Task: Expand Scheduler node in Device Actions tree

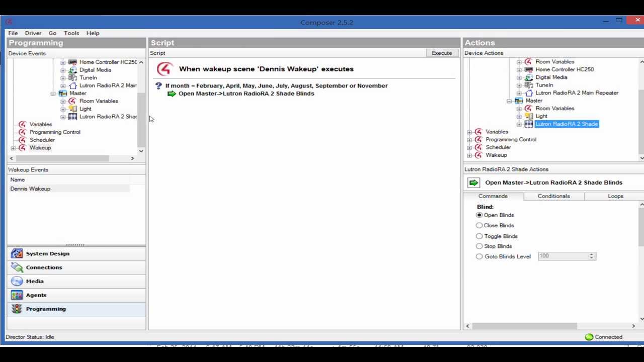Action: [469, 147]
